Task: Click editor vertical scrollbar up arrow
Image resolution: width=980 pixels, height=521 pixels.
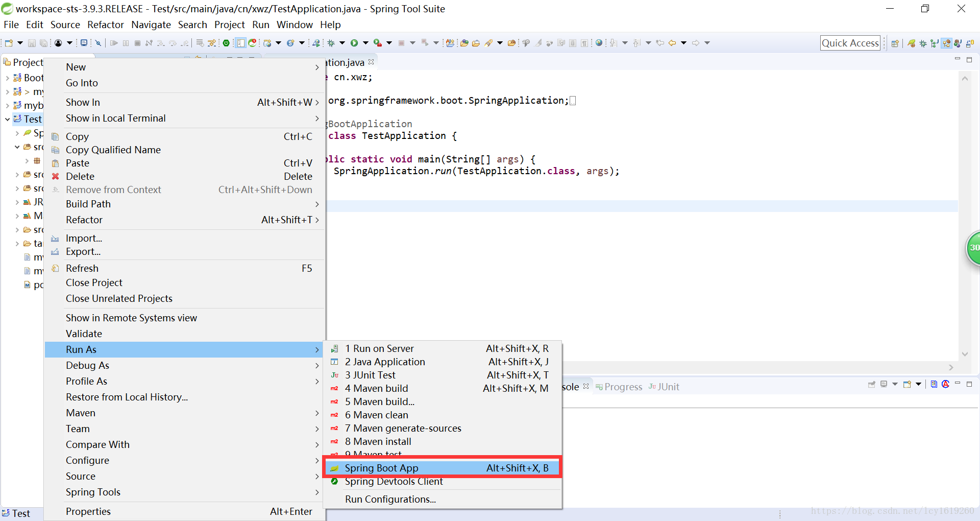Action: (x=965, y=78)
